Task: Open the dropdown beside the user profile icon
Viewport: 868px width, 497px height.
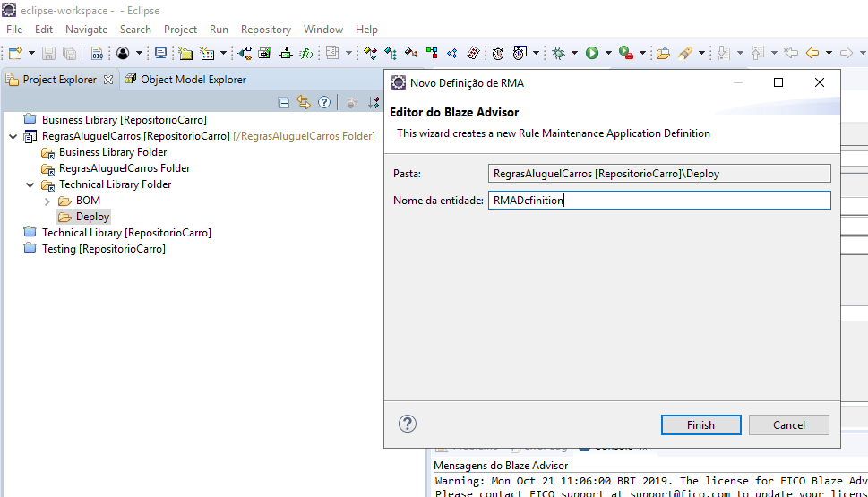Action: [139, 53]
